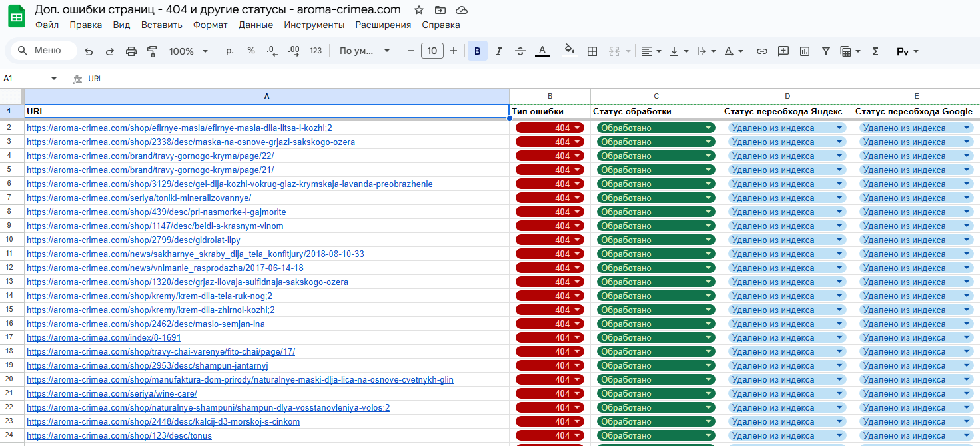Click the fill color bucket
Screen dimensions: 980x446
click(x=569, y=51)
